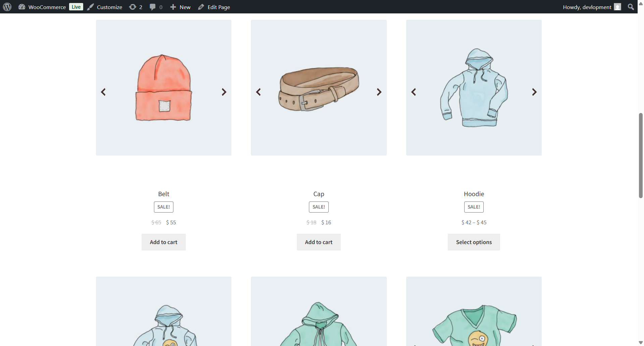Screen dimensions: 644x346
Task: Open the green V-neck t-shirt image
Action: (474, 311)
